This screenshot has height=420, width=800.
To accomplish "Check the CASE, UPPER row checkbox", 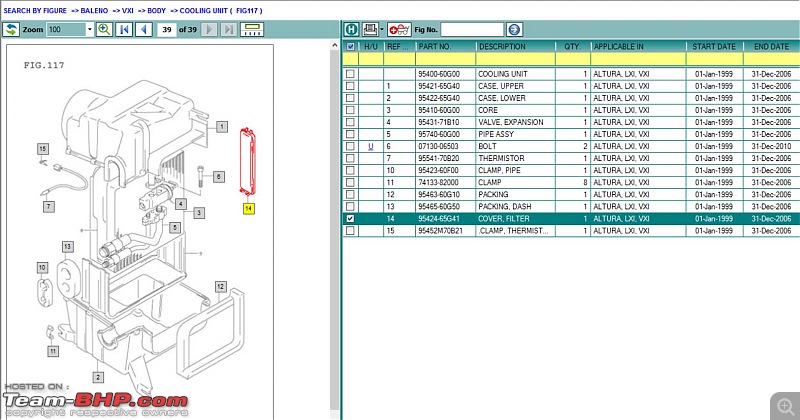I will [x=350, y=86].
